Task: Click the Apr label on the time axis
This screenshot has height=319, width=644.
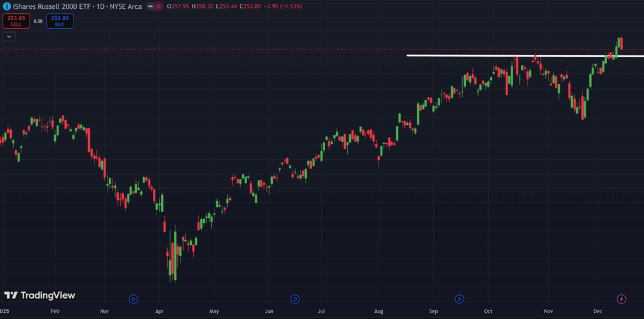Action: click(x=159, y=311)
